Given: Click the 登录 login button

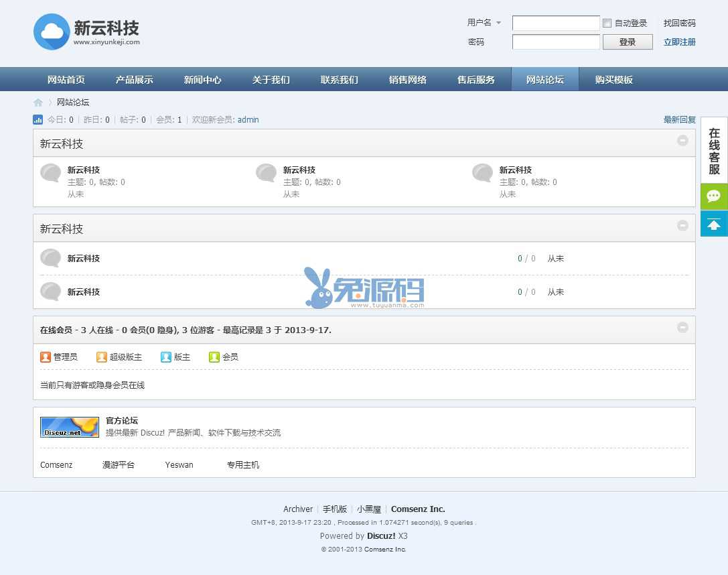Looking at the screenshot, I should pyautogui.click(x=628, y=42).
